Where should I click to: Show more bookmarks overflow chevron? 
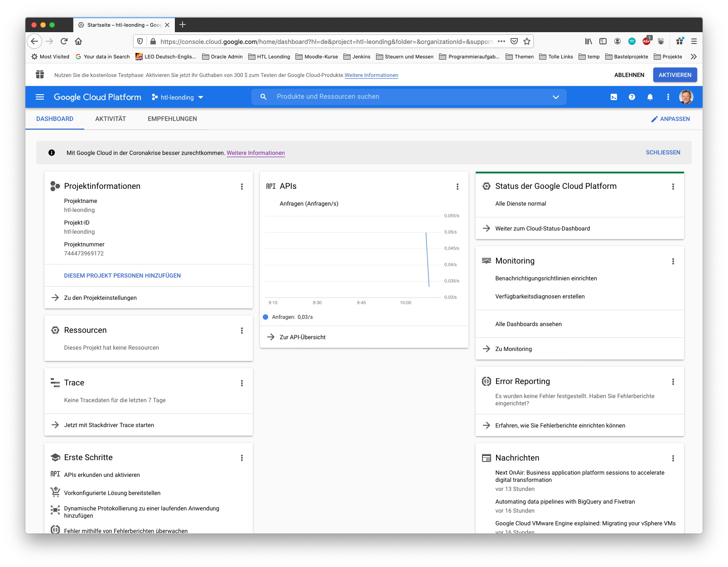point(694,57)
